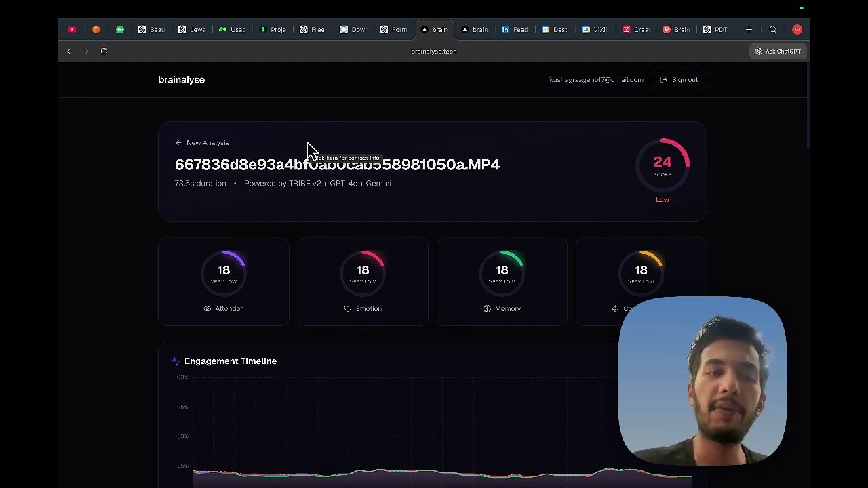Switch to the 'Proje' tab
The image size is (868, 488).
(x=273, y=29)
